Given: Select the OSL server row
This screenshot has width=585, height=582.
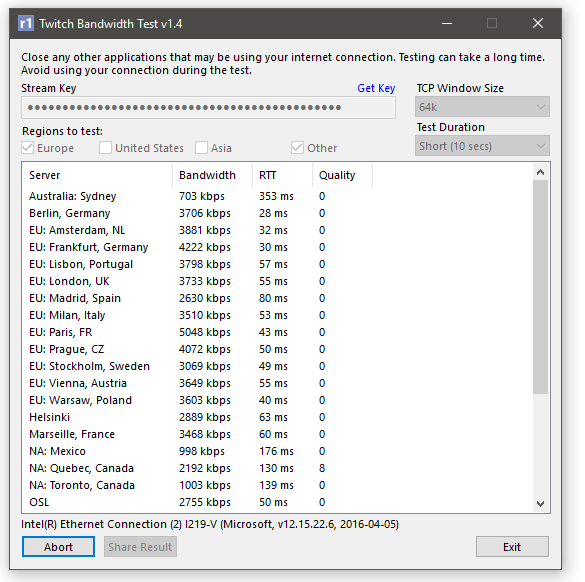Looking at the screenshot, I should pyautogui.click(x=197, y=502).
